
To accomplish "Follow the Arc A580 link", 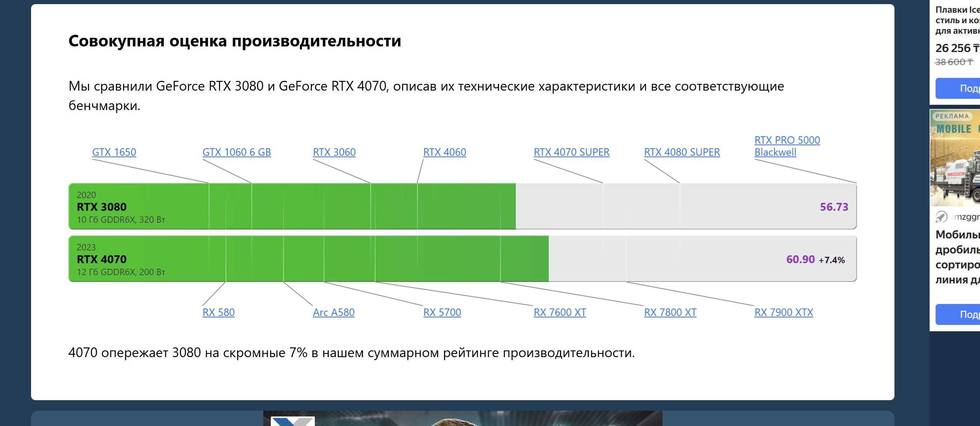I will [334, 312].
